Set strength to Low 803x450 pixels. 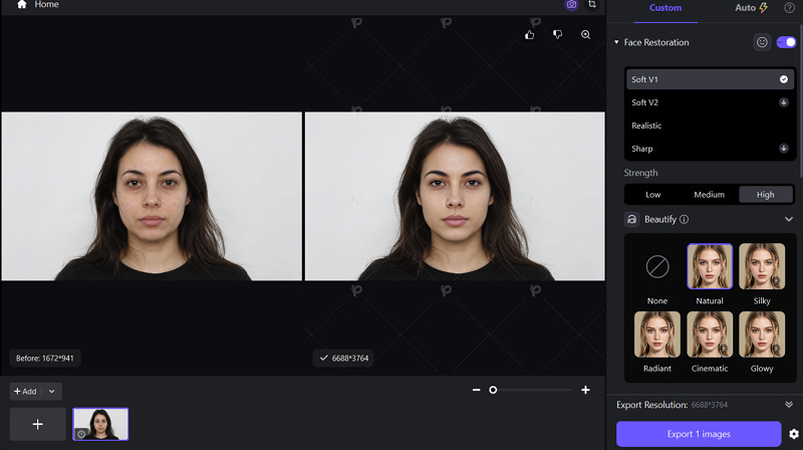point(653,195)
